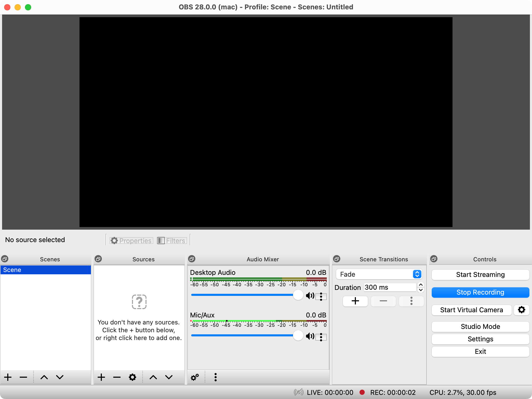Remove the selected source using minus icon

[x=117, y=377]
